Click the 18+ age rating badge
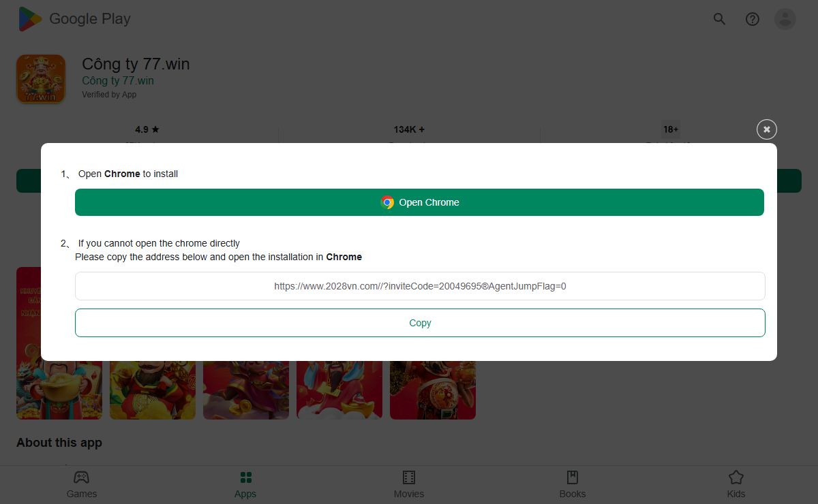 [671, 129]
